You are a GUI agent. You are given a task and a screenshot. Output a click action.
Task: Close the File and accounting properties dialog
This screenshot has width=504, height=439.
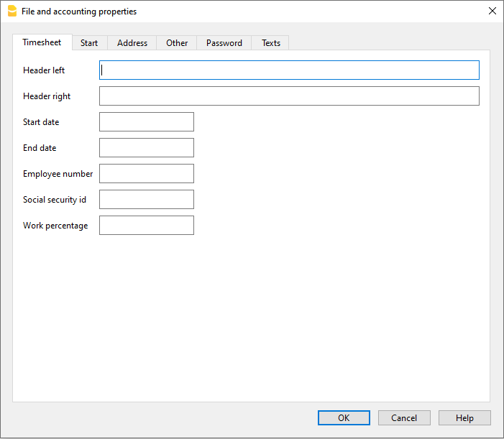[492, 11]
